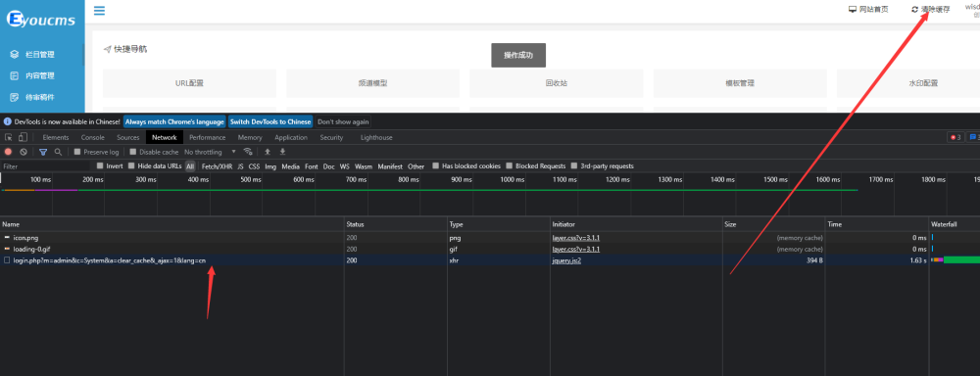
Task: Select the Fetch/XHR filter type
Action: click(x=217, y=166)
